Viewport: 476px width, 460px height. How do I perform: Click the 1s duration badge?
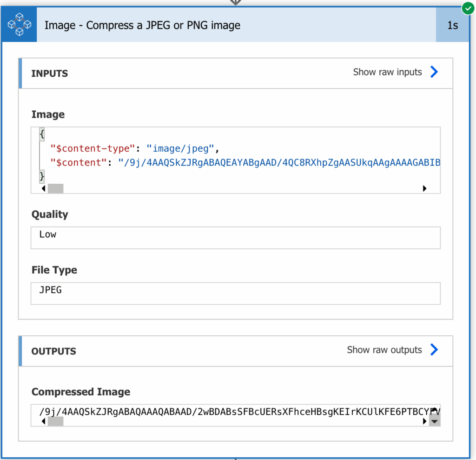tap(452, 25)
